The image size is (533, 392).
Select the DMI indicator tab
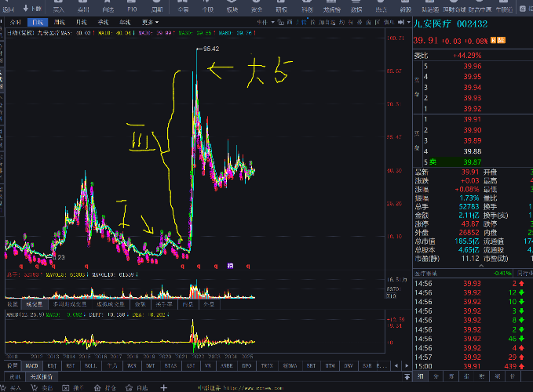coord(150,365)
